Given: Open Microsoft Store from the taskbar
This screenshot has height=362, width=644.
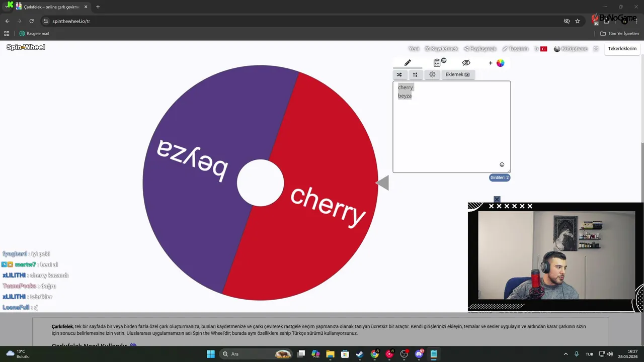Looking at the screenshot, I should pyautogui.click(x=345, y=354).
